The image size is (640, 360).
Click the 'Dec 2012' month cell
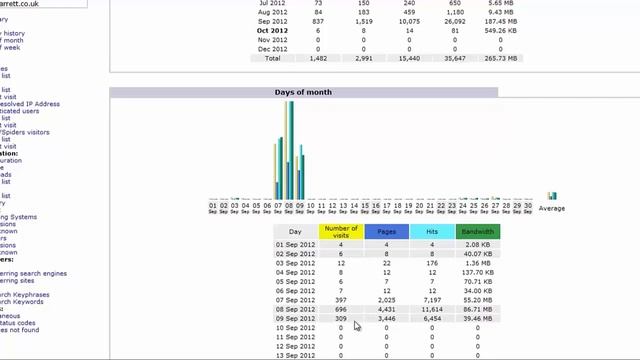273,49
